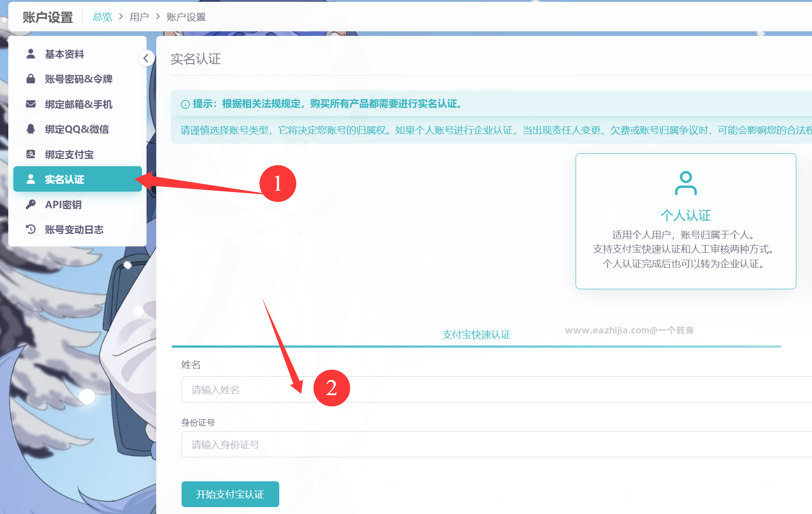This screenshot has height=514, width=812.
Task: Click the 姓名 field label
Action: tap(191, 364)
